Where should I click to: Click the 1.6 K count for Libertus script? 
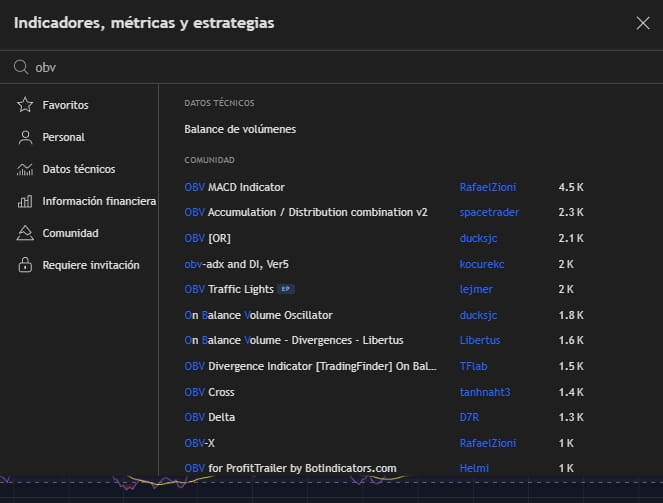coord(571,340)
